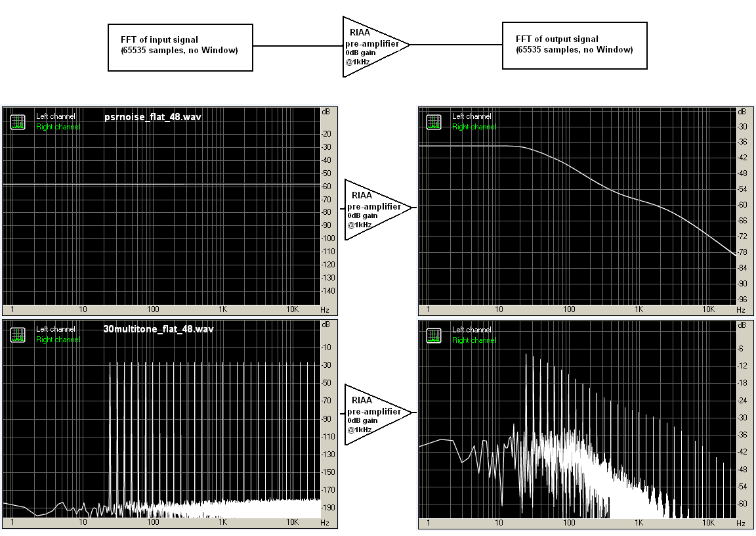
Task: Click the -170 dB axis label
Action: tap(328, 489)
